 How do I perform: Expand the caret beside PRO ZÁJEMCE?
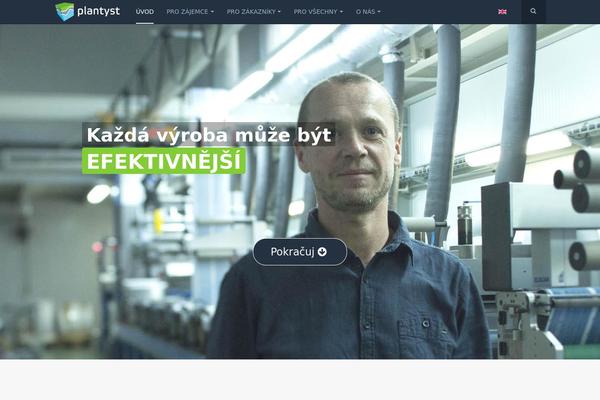coord(212,12)
